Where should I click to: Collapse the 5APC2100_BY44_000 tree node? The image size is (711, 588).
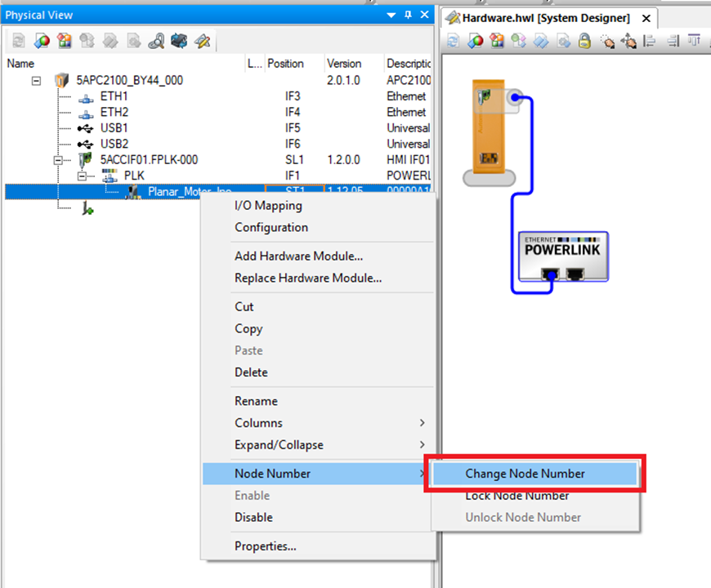pos(36,80)
